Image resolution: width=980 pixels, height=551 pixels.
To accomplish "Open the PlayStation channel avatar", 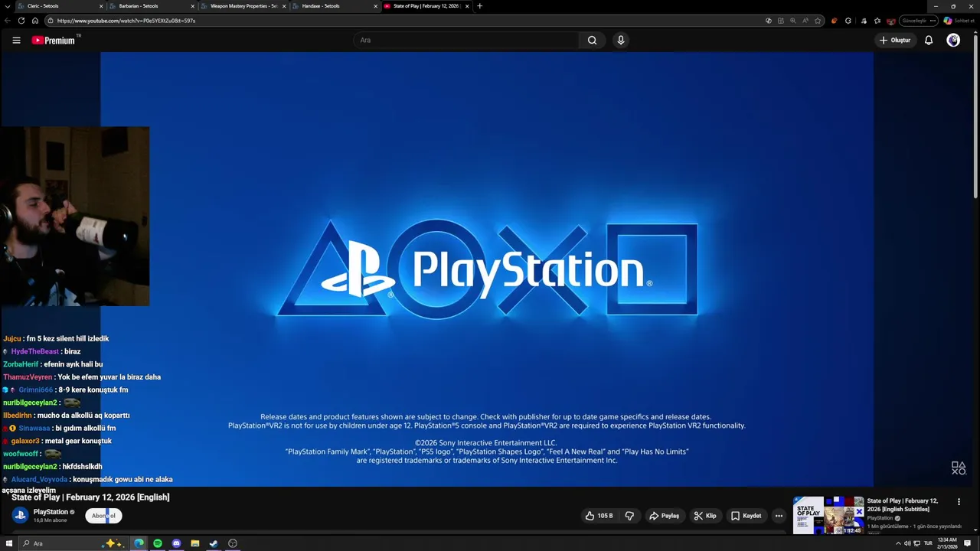I will (x=21, y=515).
